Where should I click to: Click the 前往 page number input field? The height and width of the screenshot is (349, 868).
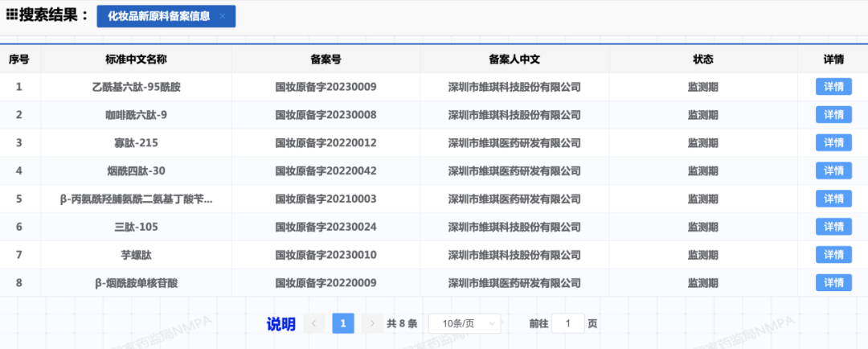coord(569,323)
